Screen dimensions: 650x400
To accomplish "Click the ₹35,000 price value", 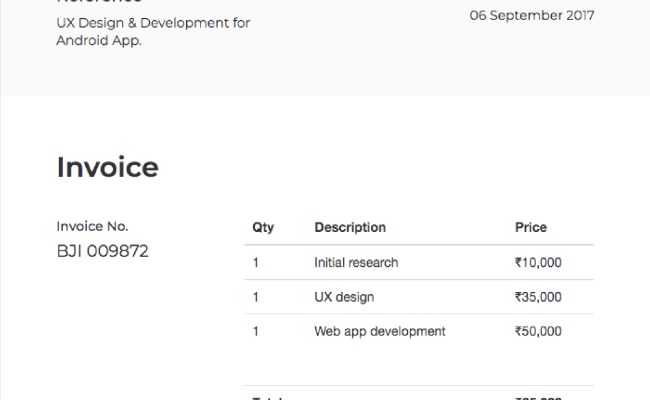I will 538,297.
